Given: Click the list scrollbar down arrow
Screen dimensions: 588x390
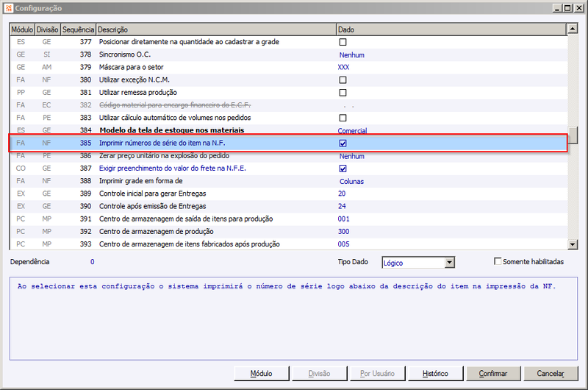Looking at the screenshot, I should (573, 244).
